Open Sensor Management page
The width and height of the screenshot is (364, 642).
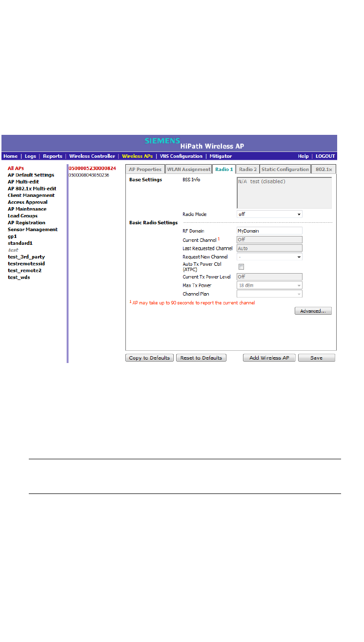pos(33,230)
